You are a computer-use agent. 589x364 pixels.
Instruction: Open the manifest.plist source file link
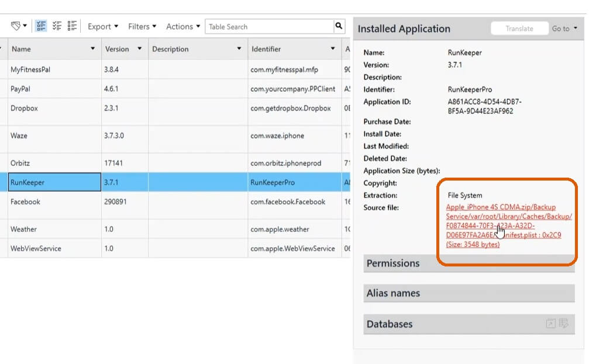[502, 226]
